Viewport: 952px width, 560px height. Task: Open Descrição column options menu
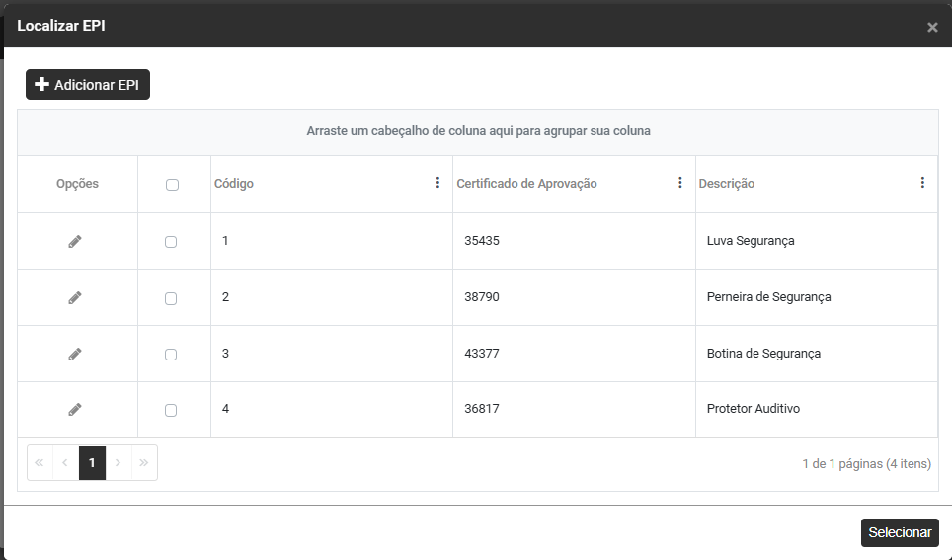[x=922, y=183]
